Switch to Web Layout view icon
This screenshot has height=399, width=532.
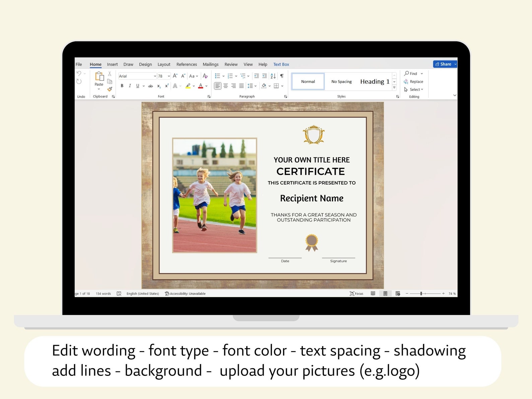tap(398, 293)
